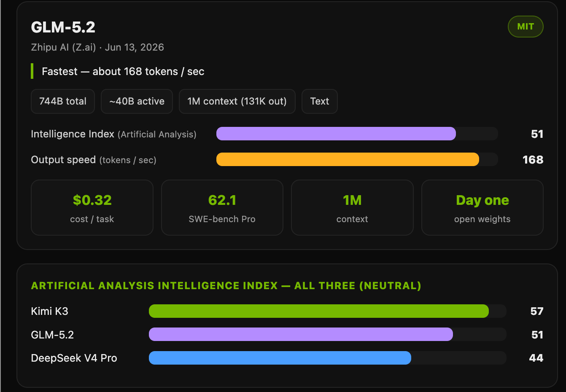The height and width of the screenshot is (392, 566).
Task: Click the Artificial Analysis Intelligence Index heading
Action: coord(226,285)
